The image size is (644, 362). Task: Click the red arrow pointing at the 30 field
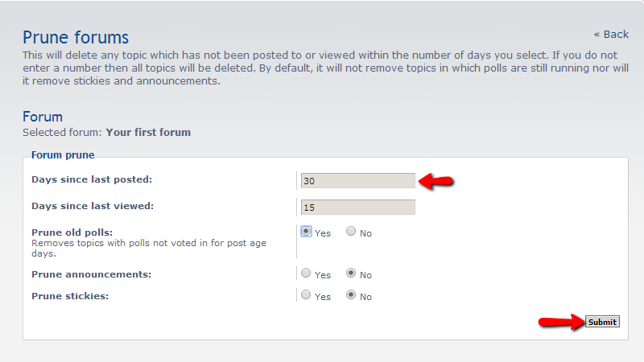click(438, 181)
